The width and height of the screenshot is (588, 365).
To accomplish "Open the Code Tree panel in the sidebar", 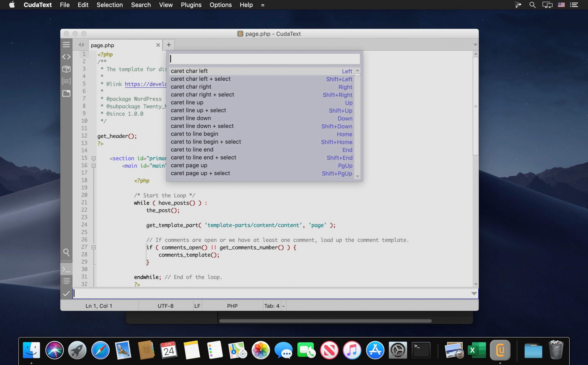I will 66,56.
